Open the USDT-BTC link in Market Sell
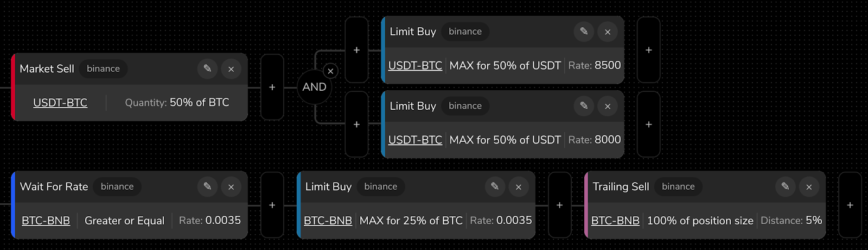This screenshot has width=868, height=250. point(60,103)
